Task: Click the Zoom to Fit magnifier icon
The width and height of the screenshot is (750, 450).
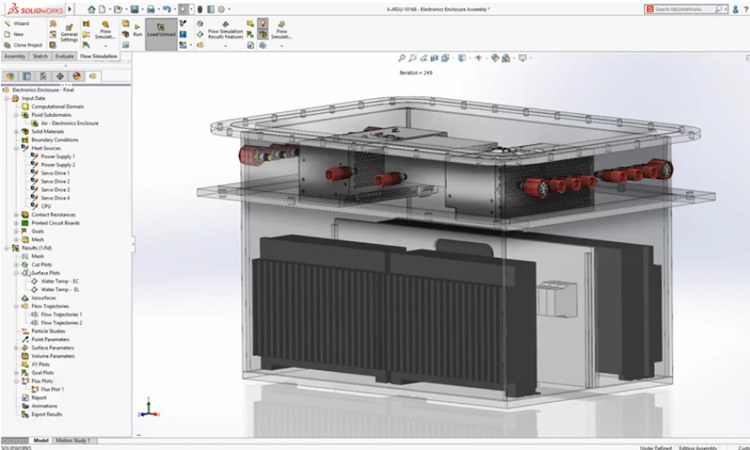Action: click(x=402, y=59)
